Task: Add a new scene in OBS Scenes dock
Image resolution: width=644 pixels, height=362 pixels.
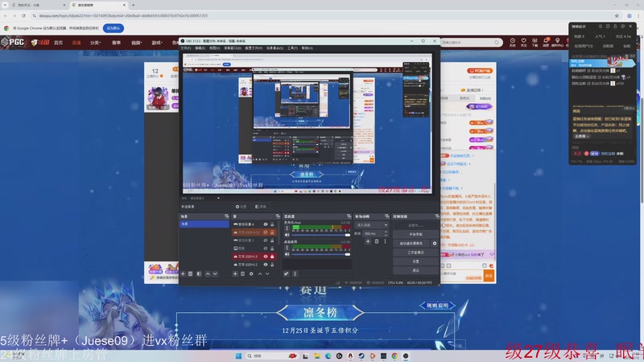Action: [184, 274]
